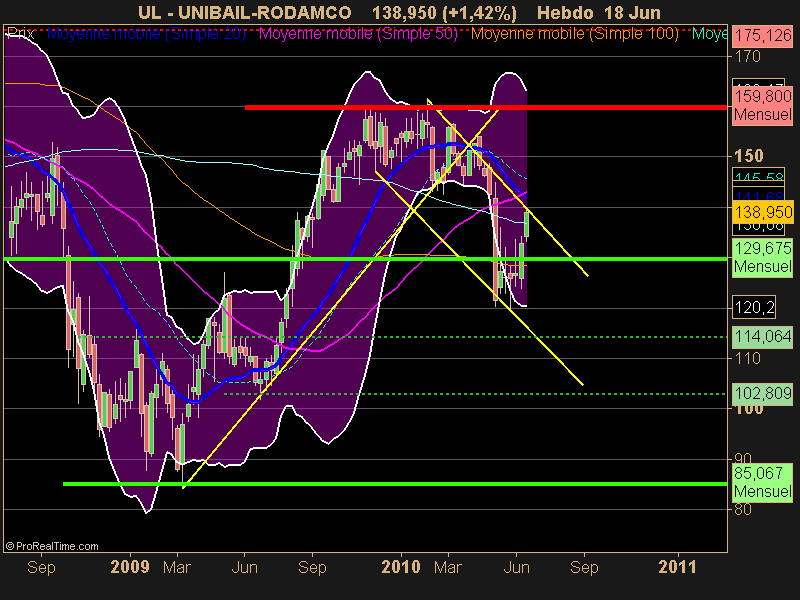
Task: Click the yellow 138,950 current price tag
Action: click(x=763, y=212)
